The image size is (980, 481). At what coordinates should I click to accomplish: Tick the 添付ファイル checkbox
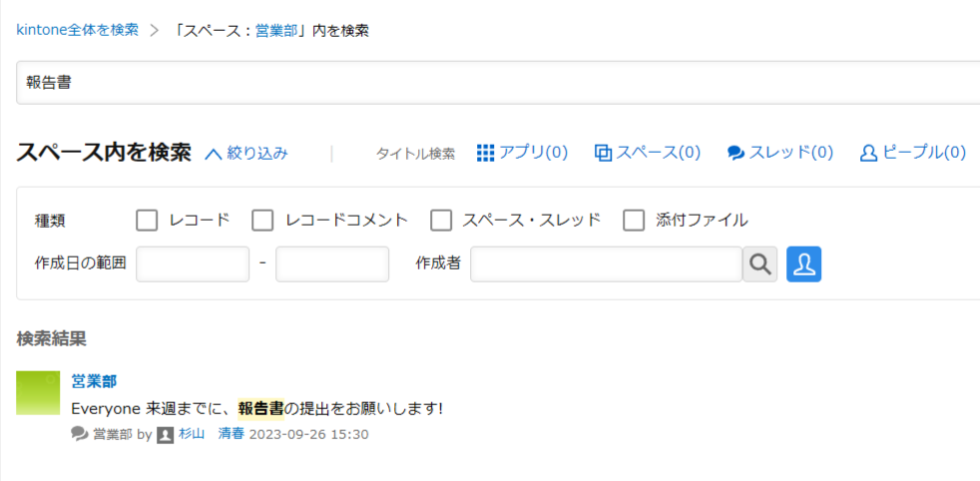click(x=634, y=221)
